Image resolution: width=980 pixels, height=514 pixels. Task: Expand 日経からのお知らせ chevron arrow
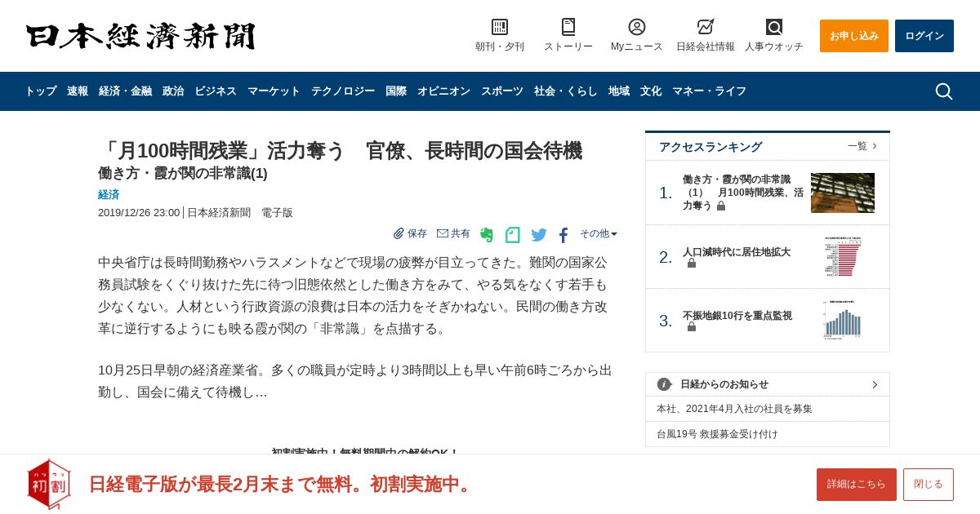click(875, 384)
